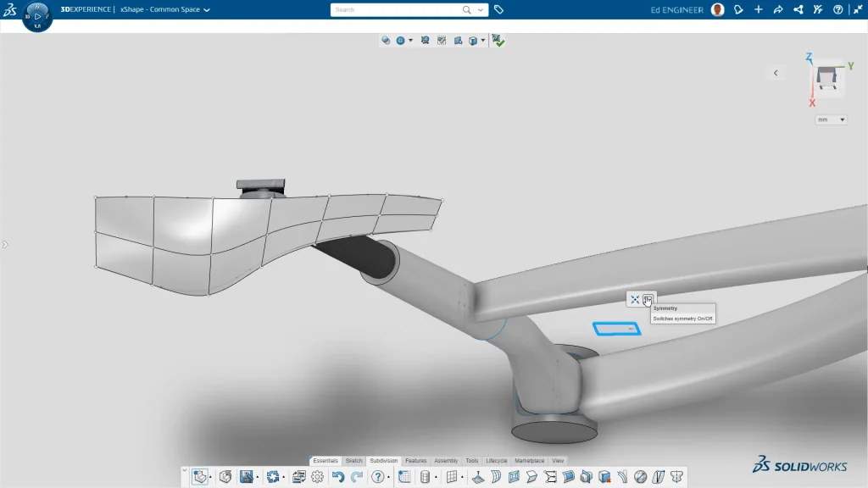Image resolution: width=868 pixels, height=488 pixels.
Task: Toggle the Symmetry on/off button
Action: pos(648,299)
